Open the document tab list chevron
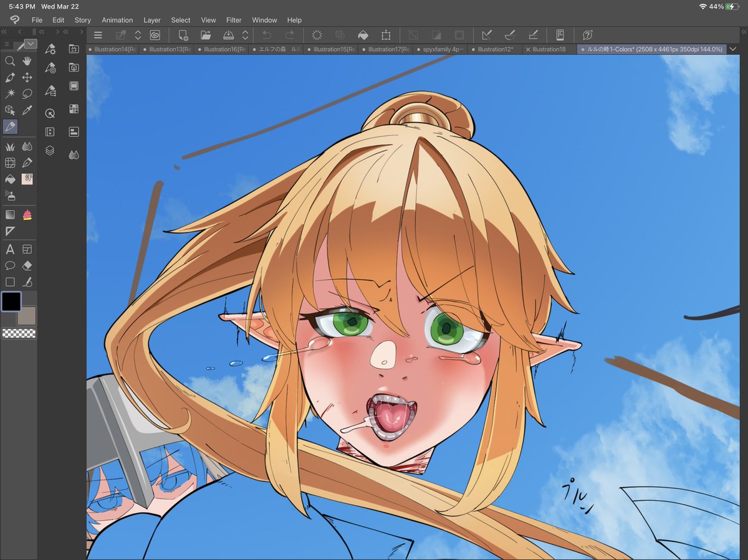Viewport: 748px width, 560px height. click(732, 49)
